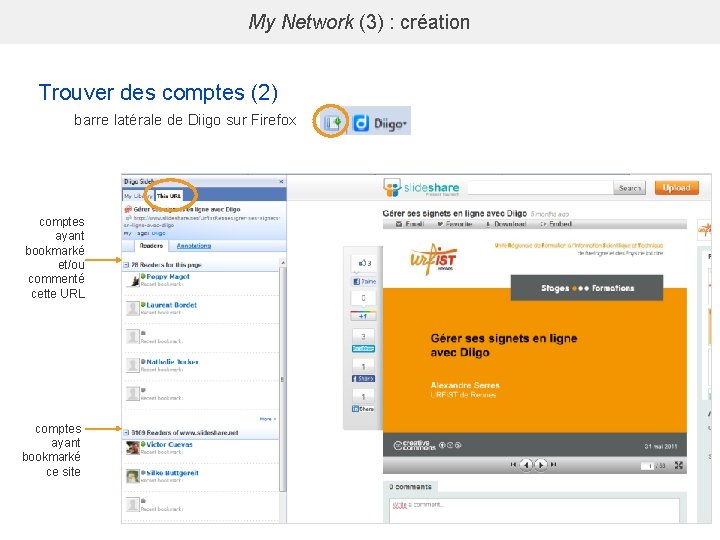Click the Creative Commons license icon
This screenshot has width=720, height=540.
415,445
